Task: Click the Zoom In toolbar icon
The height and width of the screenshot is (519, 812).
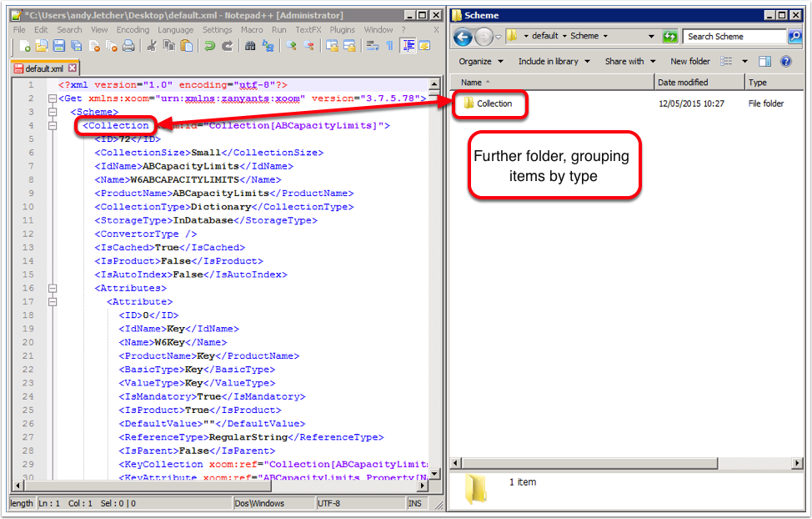Action: pos(292,46)
